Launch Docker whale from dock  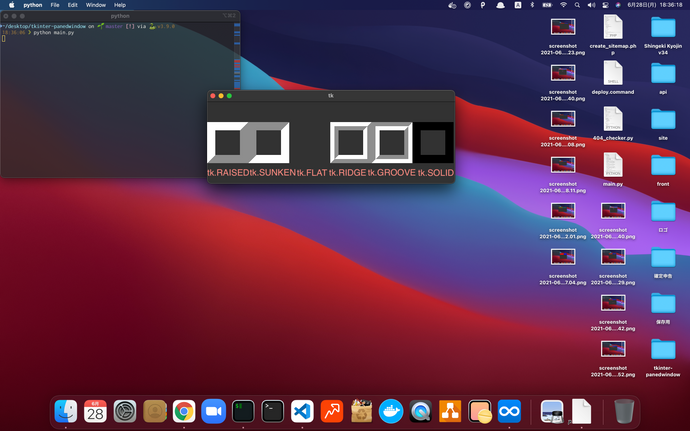point(391,411)
